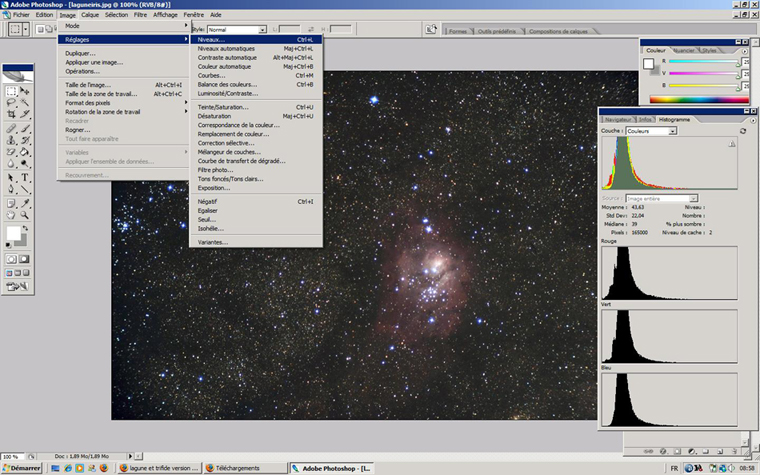Select the Type tool
The height and width of the screenshot is (475, 760).
tap(25, 176)
